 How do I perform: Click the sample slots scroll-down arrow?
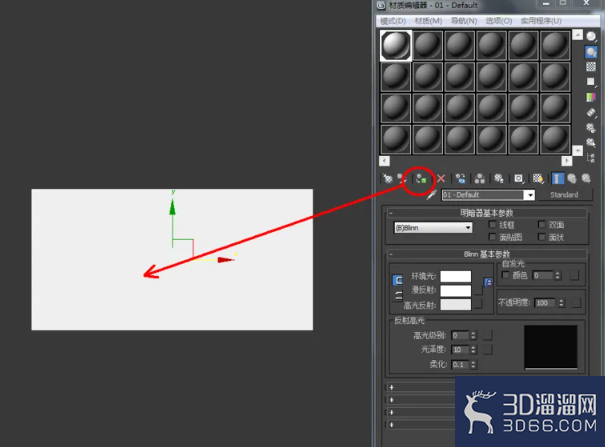577,150
